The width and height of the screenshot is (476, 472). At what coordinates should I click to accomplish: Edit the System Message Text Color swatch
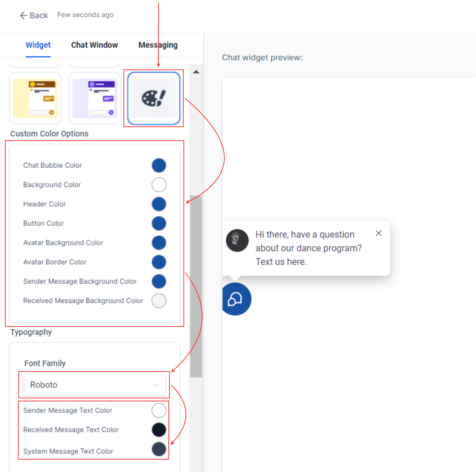click(x=159, y=449)
